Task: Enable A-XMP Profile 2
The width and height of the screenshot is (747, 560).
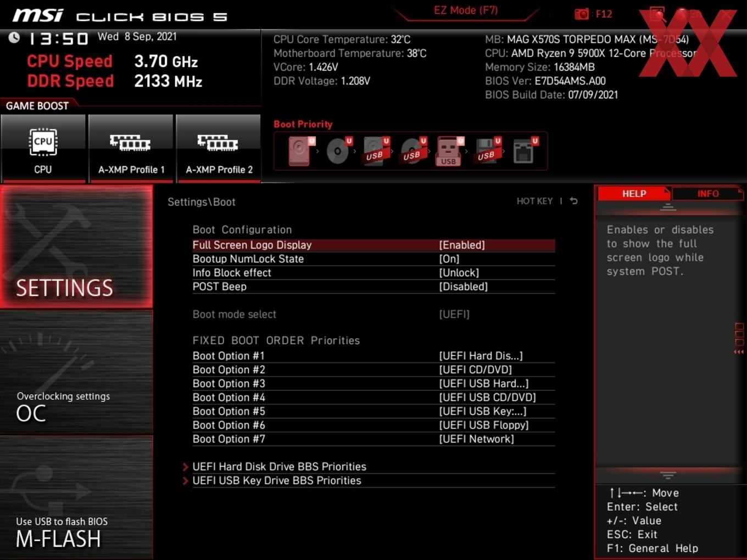Action: pos(219,148)
